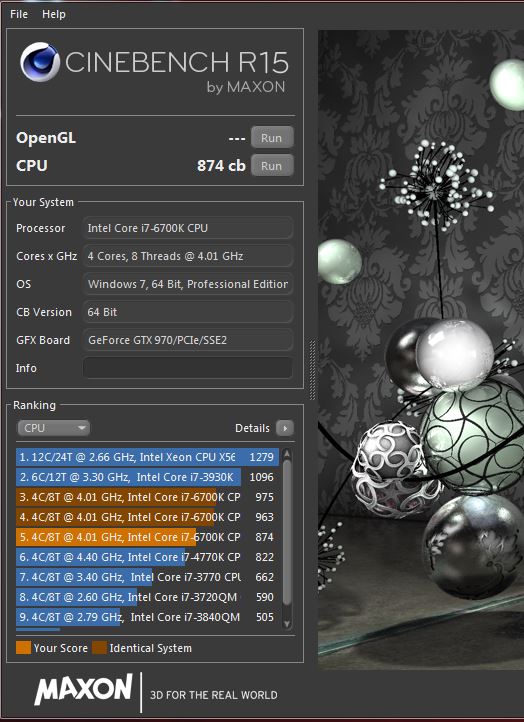Click the OS field value
This screenshot has width=524, height=722.
click(188, 284)
